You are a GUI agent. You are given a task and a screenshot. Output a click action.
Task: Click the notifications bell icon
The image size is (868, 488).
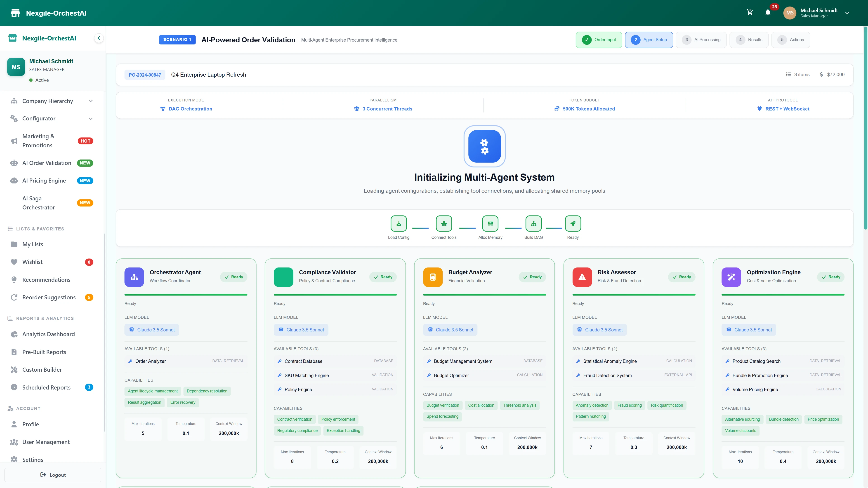768,13
